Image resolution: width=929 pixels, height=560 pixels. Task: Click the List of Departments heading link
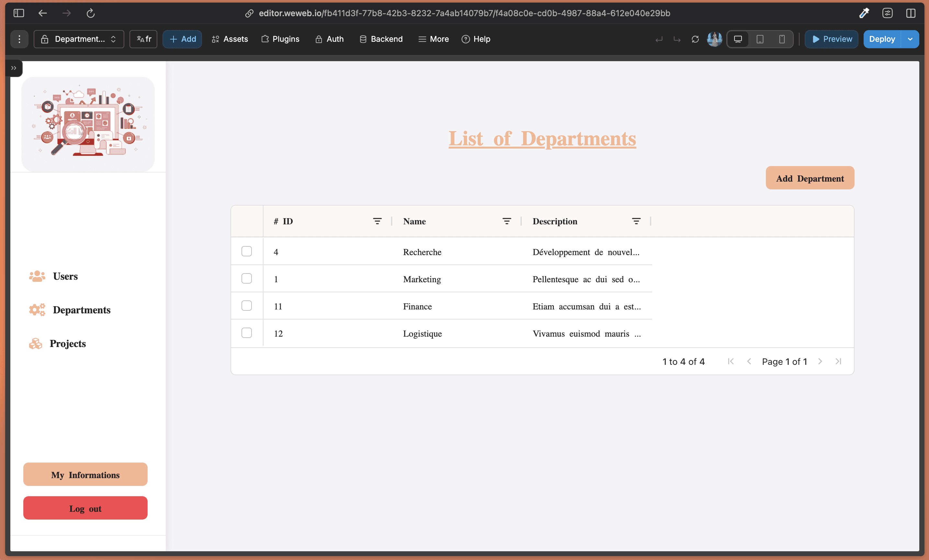[542, 139]
